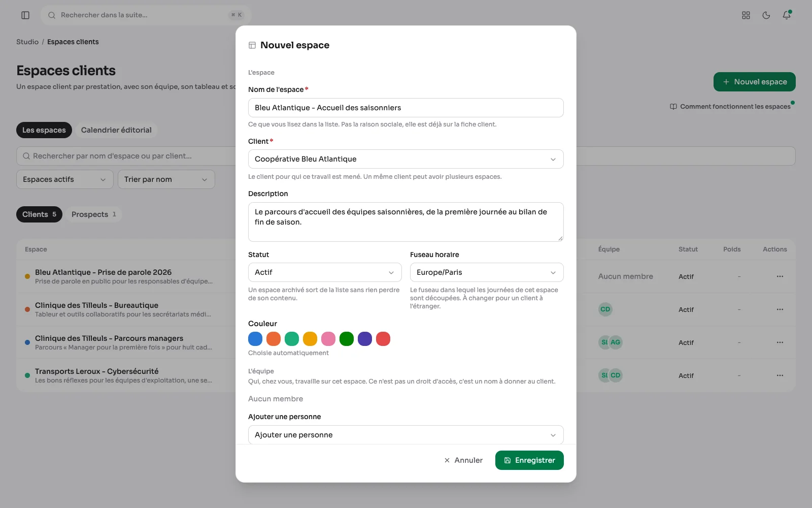The height and width of the screenshot is (508, 812).
Task: Open the notifications bell
Action: click(787, 15)
